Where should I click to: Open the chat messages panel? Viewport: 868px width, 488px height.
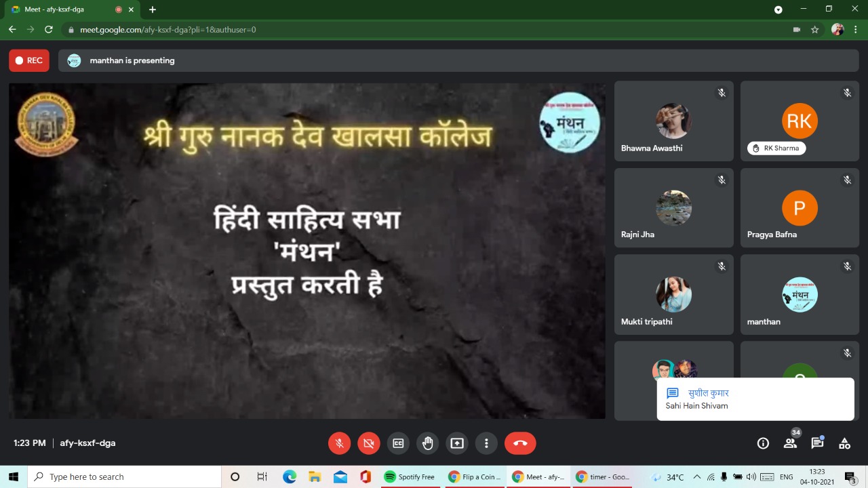tap(817, 443)
